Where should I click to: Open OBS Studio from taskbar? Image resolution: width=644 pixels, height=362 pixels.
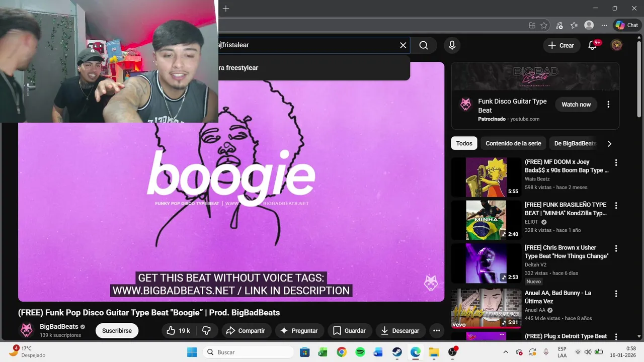pyautogui.click(x=452, y=352)
